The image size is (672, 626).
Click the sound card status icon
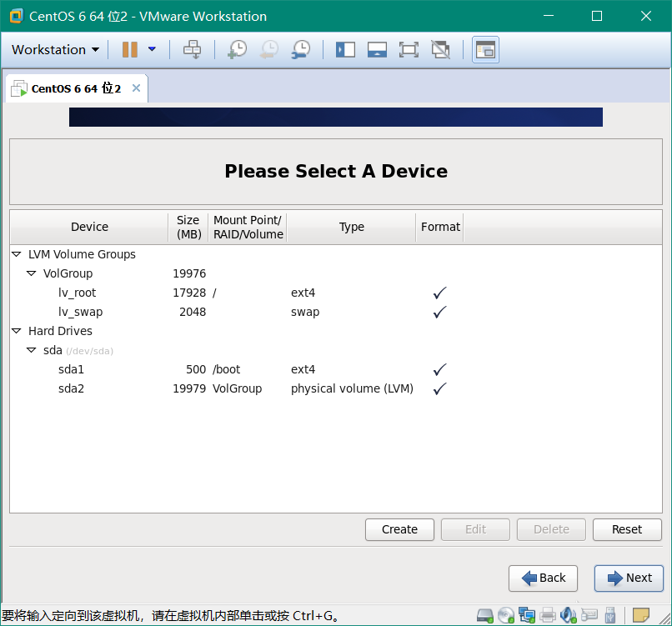pos(569,616)
